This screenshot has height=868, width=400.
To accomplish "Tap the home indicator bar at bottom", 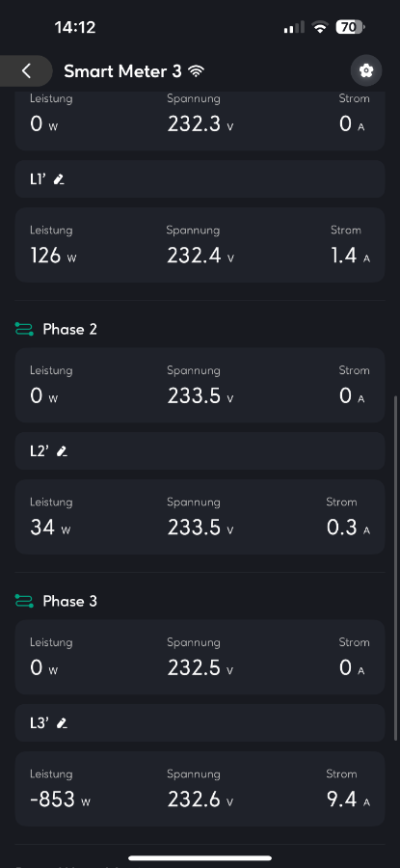I will tap(200, 858).
